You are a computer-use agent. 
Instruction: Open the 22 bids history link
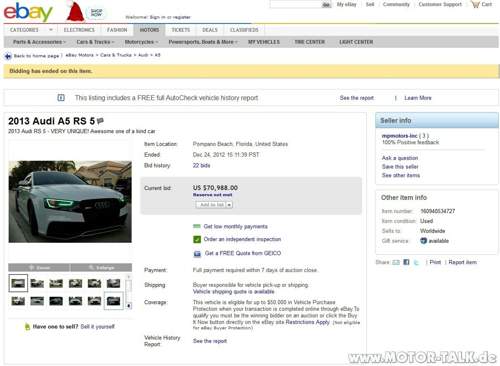point(201,165)
